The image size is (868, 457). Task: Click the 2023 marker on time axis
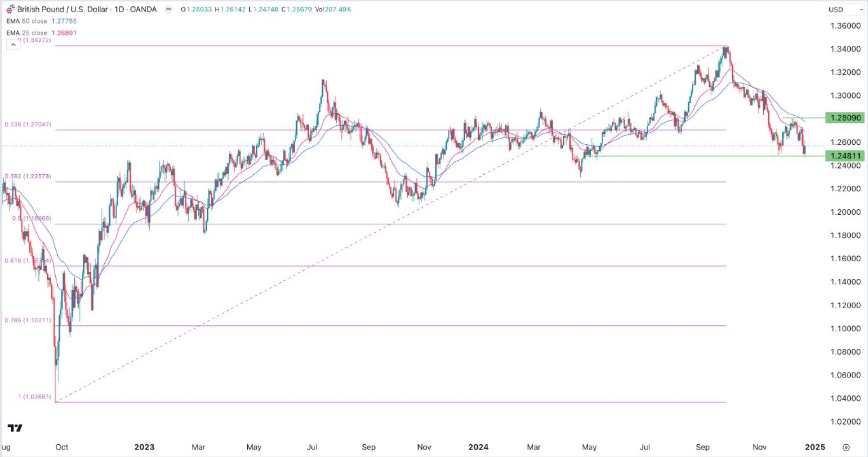coord(144,447)
